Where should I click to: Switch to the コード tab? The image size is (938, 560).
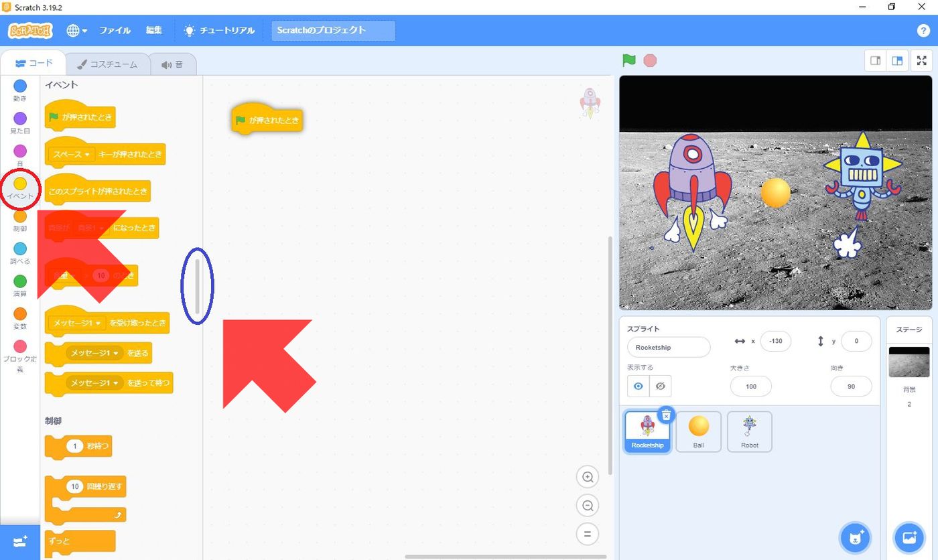pos(33,64)
